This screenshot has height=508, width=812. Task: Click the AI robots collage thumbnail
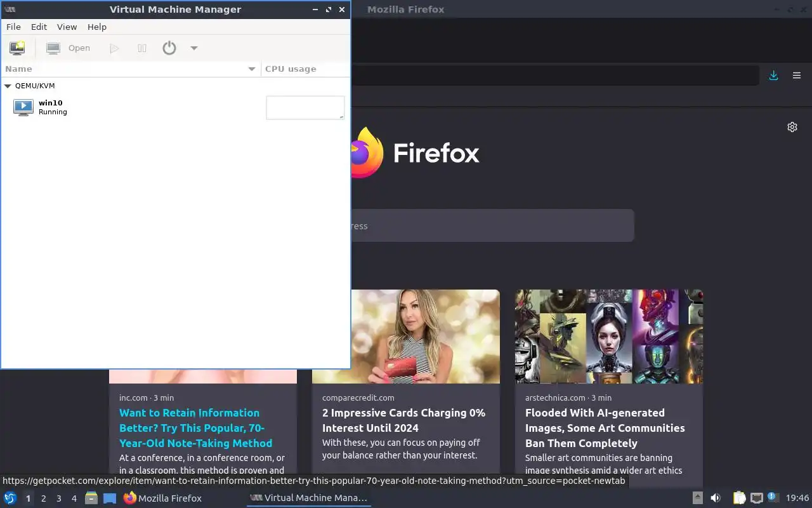[609, 337]
